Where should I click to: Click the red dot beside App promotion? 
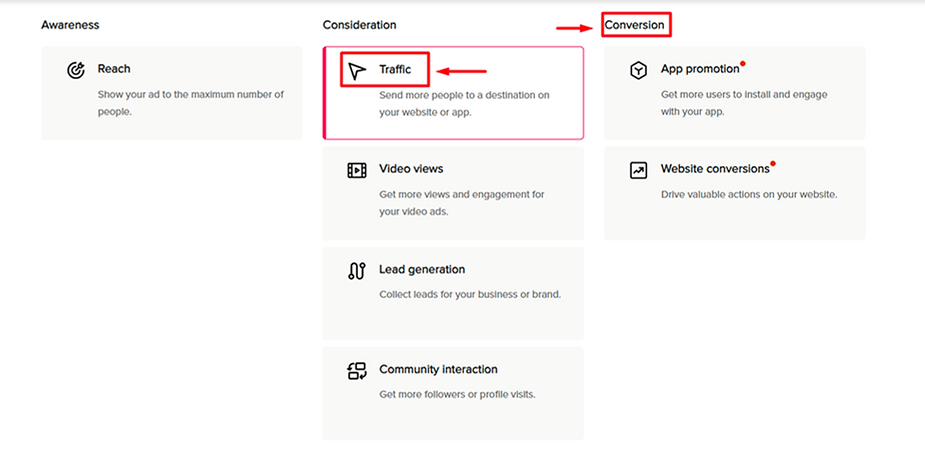click(743, 63)
